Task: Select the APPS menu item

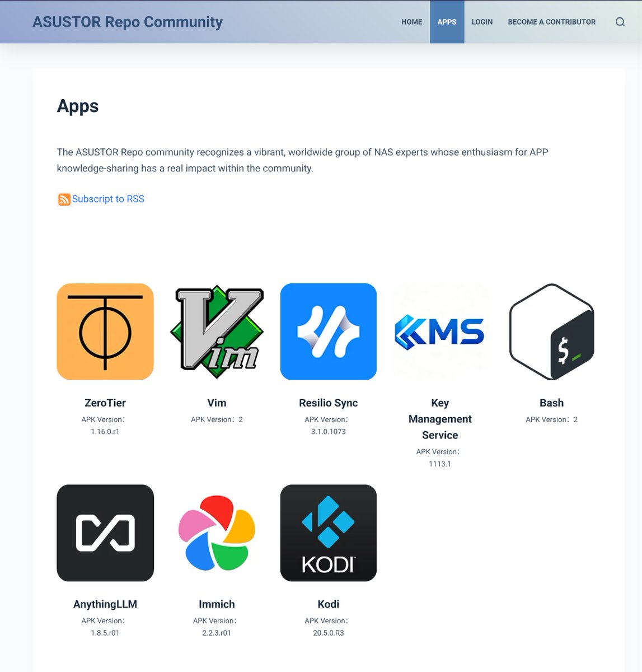Action: pyautogui.click(x=447, y=22)
